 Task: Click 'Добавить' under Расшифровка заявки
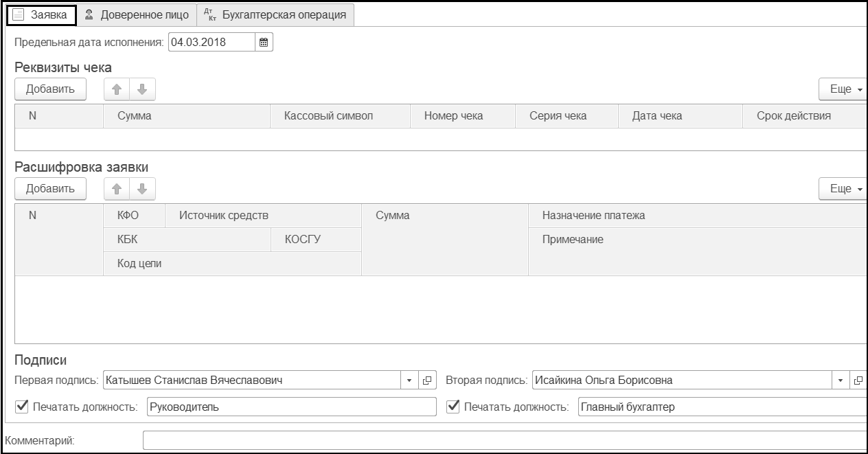[50, 188]
